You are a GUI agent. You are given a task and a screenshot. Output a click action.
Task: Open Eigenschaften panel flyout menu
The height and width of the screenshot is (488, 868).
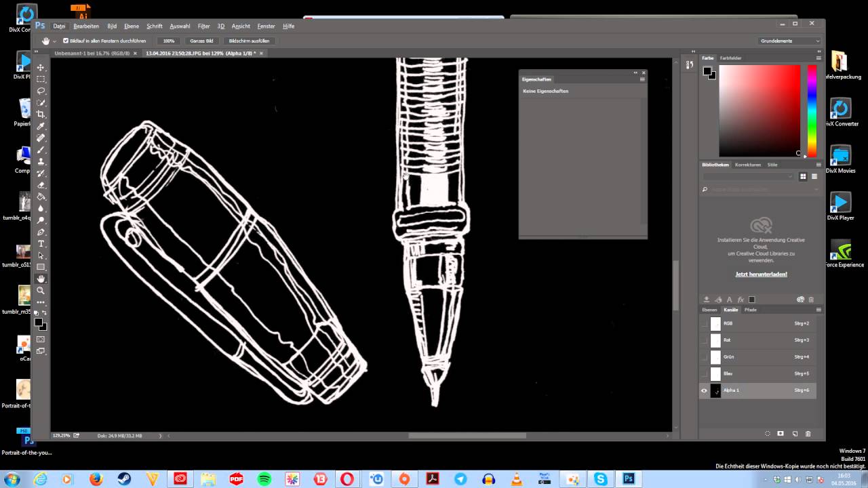pyautogui.click(x=642, y=79)
